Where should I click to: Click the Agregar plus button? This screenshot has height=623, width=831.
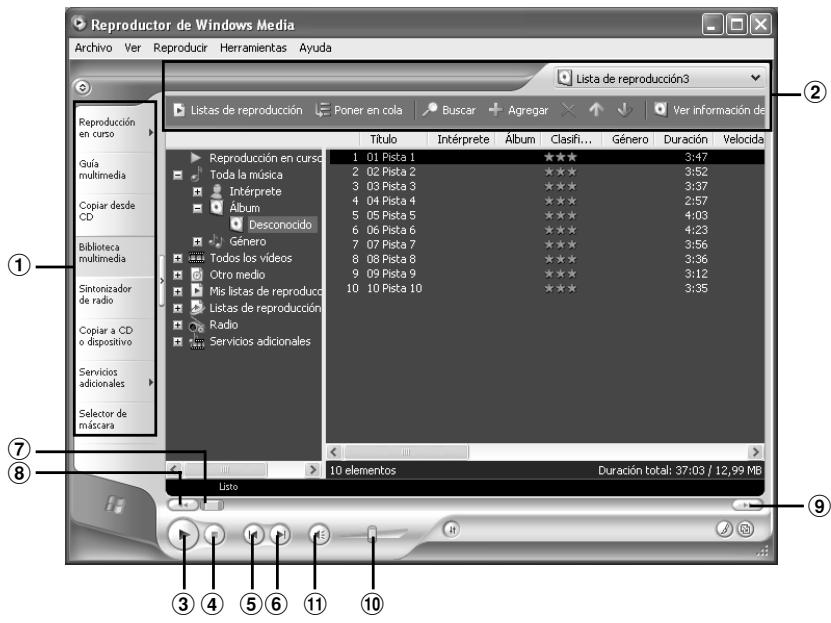pyautogui.click(x=518, y=110)
